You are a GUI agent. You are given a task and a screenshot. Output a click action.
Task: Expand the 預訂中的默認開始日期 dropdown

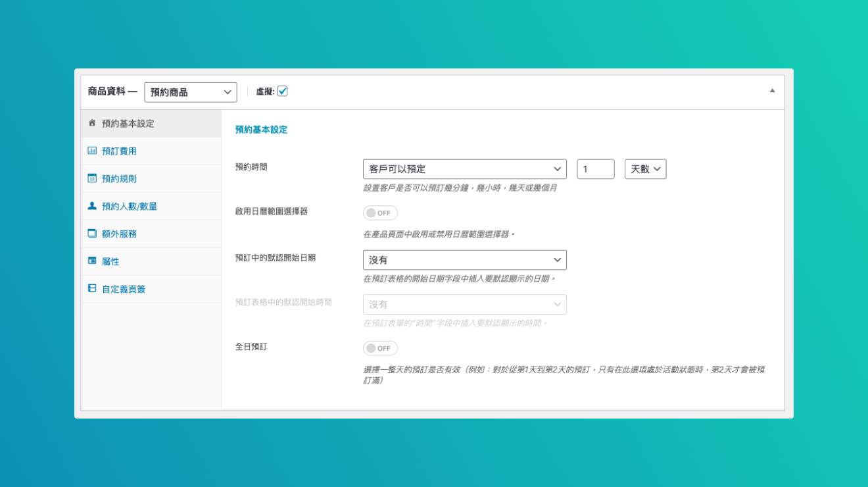point(464,260)
